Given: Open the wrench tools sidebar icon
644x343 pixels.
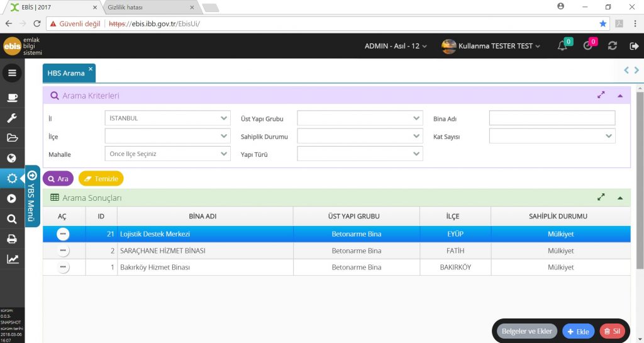Looking at the screenshot, I should pos(12,118).
